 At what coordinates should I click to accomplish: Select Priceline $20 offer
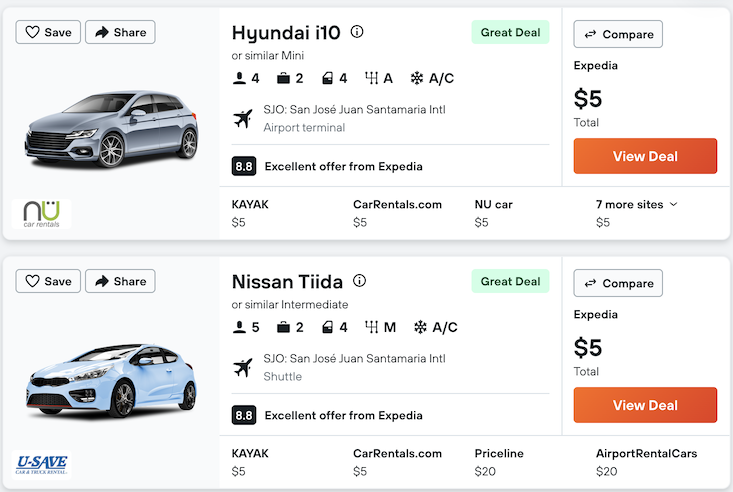pyautogui.click(x=499, y=462)
